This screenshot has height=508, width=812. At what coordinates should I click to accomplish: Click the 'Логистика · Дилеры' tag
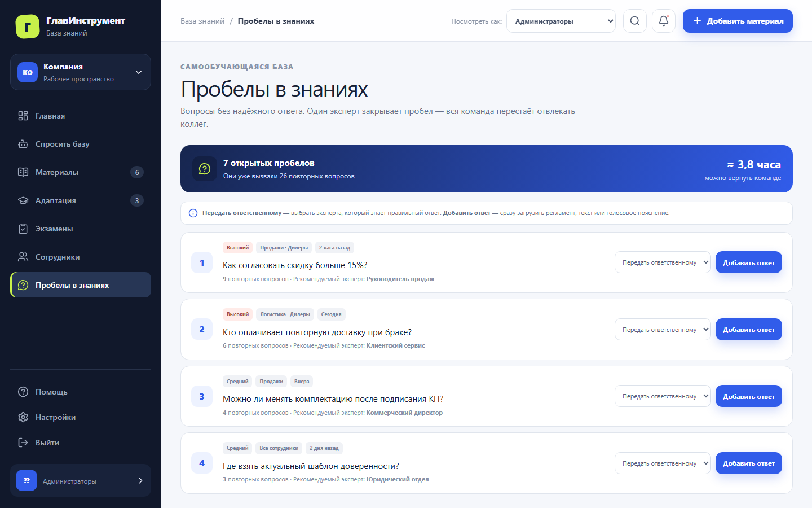(285, 314)
